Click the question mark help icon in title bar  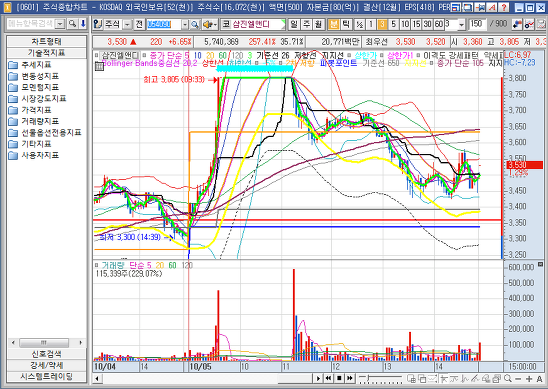(504, 7)
